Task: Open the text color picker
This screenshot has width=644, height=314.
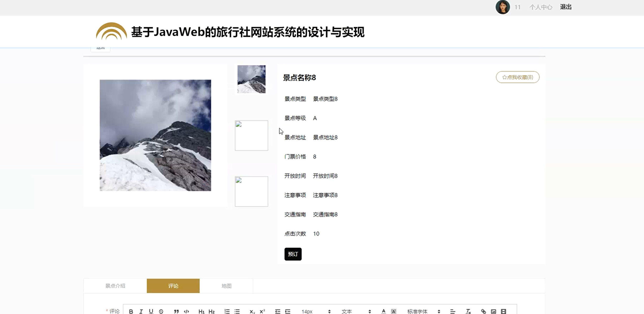Action: click(x=383, y=311)
